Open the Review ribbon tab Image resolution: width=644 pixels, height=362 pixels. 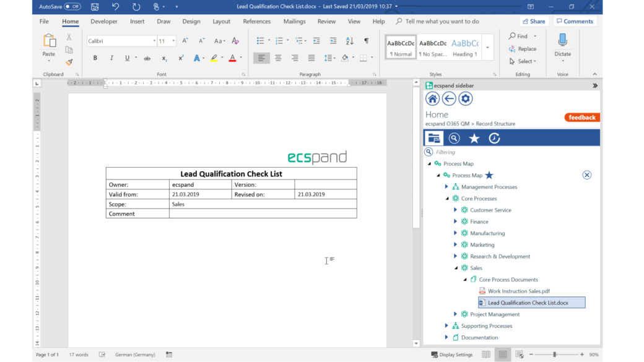(326, 21)
